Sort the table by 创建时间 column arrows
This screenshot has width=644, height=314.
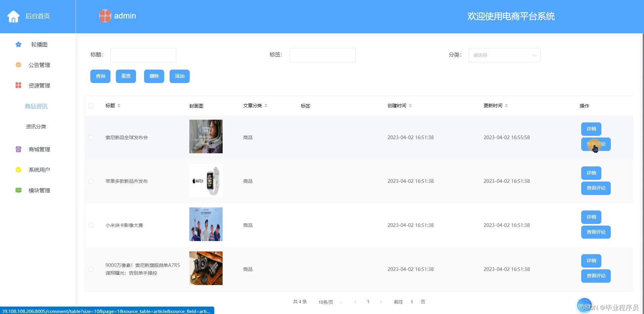[410, 106]
